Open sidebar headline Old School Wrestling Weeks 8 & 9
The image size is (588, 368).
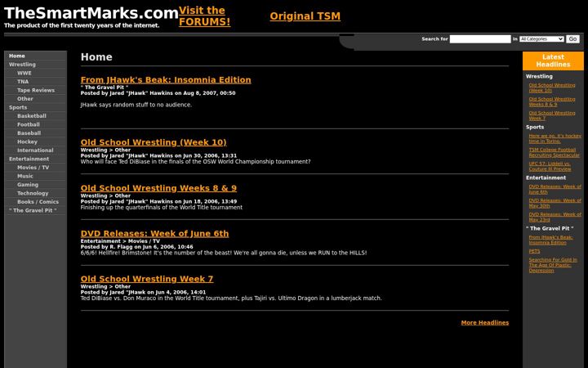click(551, 101)
